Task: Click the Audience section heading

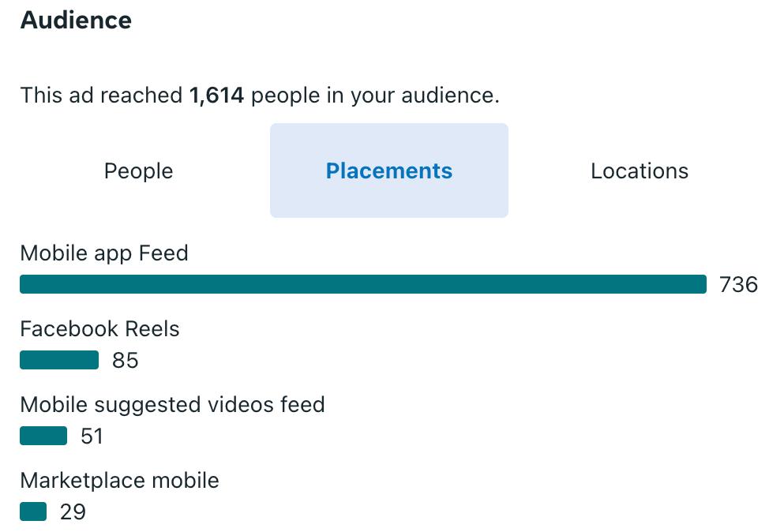Action: pyautogui.click(x=76, y=21)
